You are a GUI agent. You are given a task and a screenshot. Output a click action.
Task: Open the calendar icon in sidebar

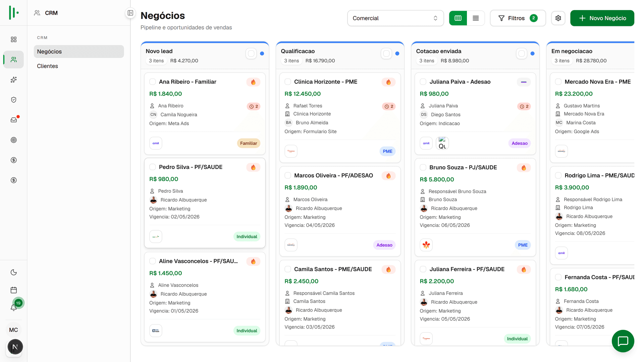[x=13, y=290]
